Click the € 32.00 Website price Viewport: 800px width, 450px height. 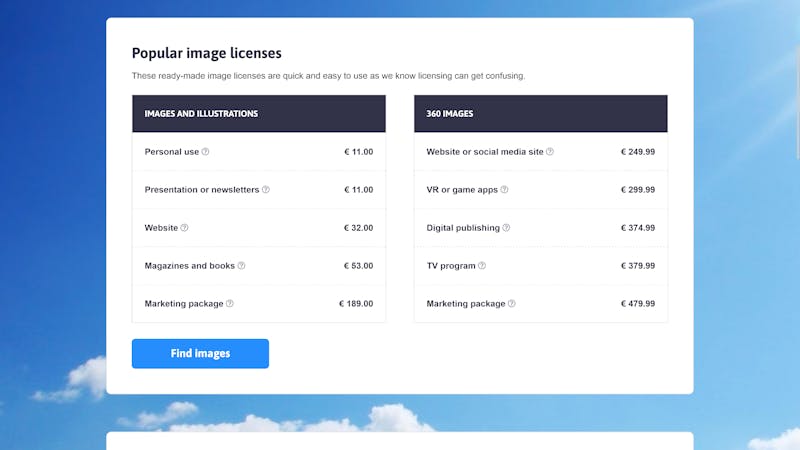[358, 228]
